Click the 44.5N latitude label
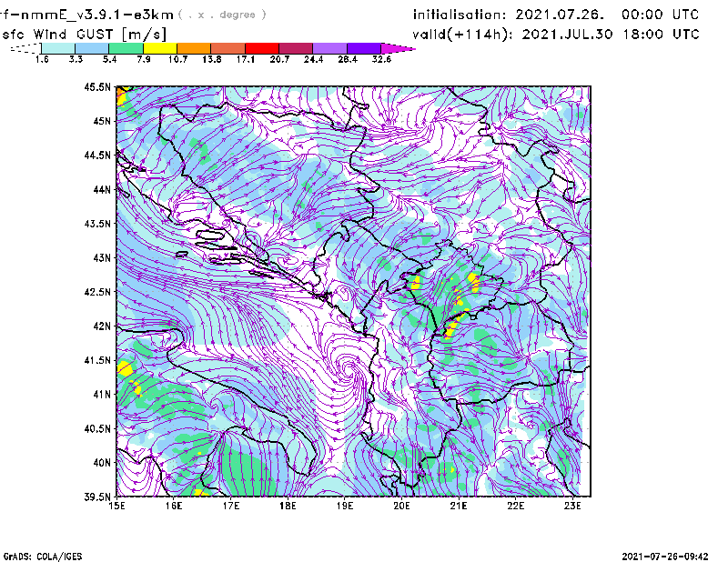Viewport: 728px width, 562px height. [97, 155]
